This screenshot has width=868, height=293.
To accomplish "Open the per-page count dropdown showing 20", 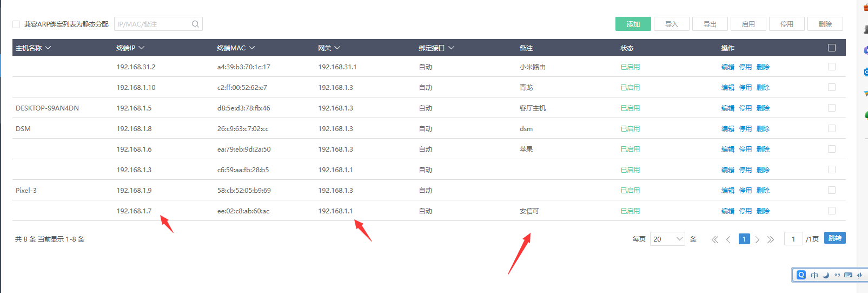I will (667, 239).
